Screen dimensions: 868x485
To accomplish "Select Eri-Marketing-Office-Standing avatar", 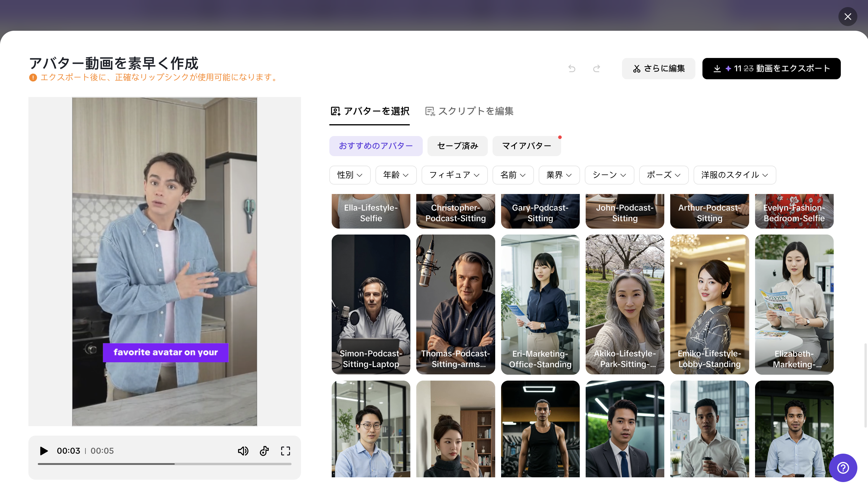I will click(x=540, y=304).
